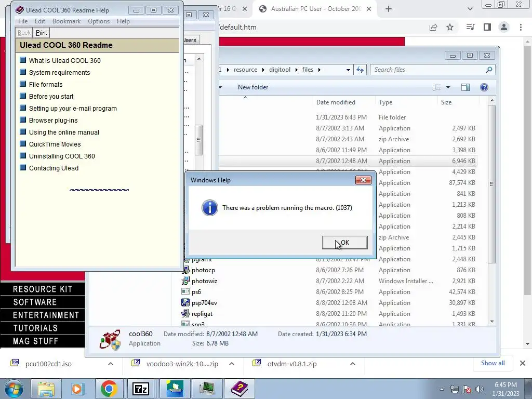This screenshot has width=532, height=399.
Task: Select the psp704ev application file
Action: 204,303
